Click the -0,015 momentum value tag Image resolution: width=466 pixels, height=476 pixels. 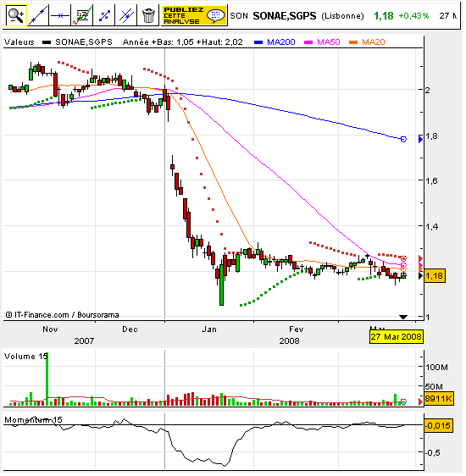point(438,426)
